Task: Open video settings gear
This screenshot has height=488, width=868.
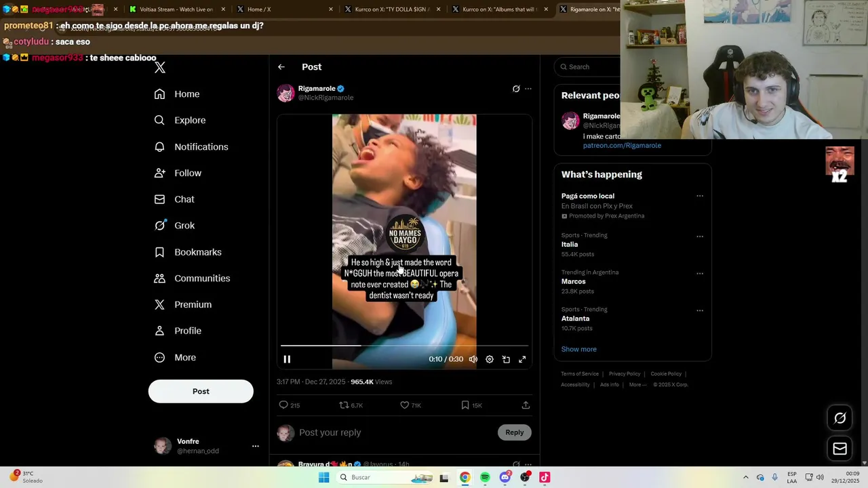Action: click(490, 359)
